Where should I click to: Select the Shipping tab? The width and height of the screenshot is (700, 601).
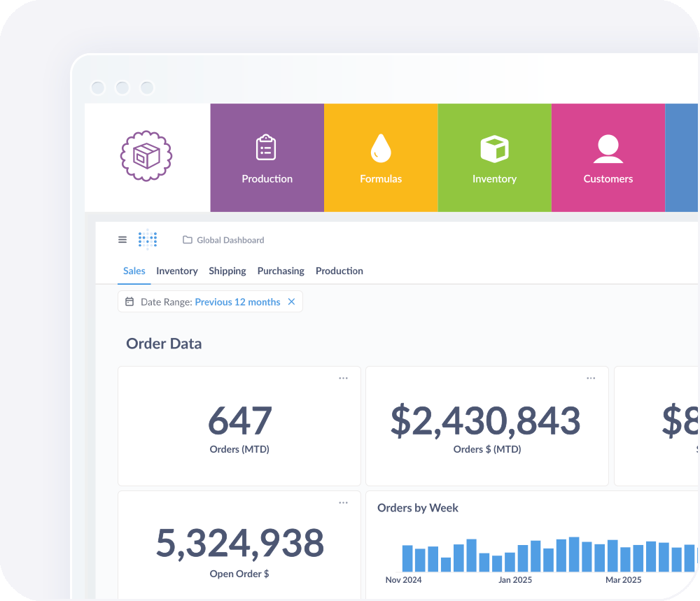tap(227, 271)
